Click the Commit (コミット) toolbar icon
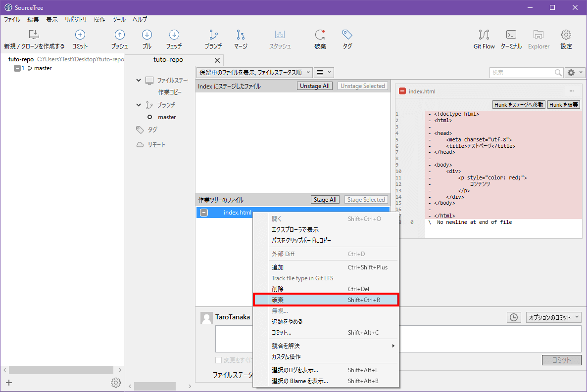The height and width of the screenshot is (392, 587). coord(80,35)
